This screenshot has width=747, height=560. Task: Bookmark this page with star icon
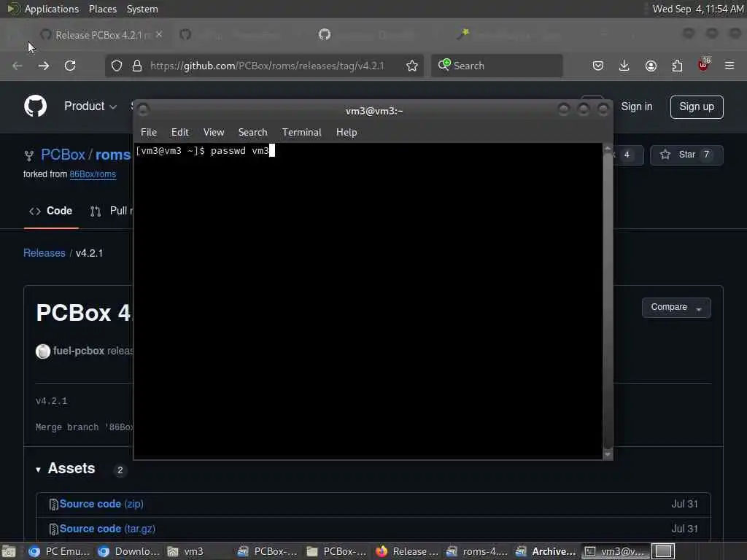(x=412, y=66)
